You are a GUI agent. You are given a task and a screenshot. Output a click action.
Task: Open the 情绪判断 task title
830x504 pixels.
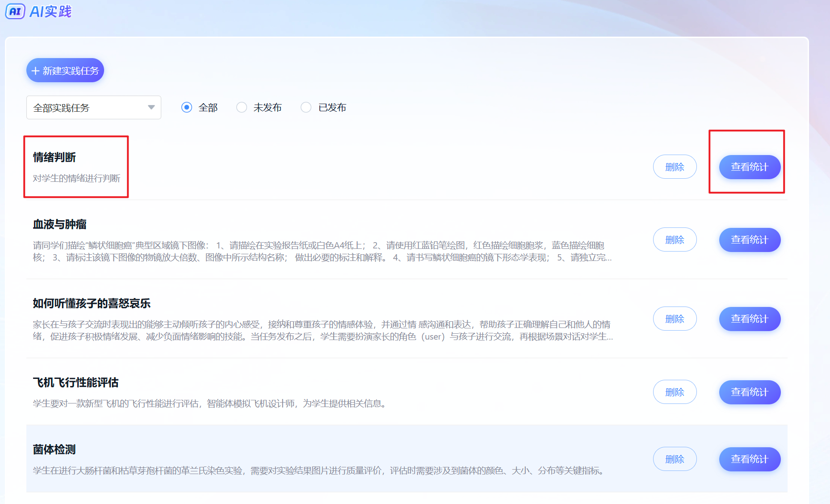click(x=54, y=157)
